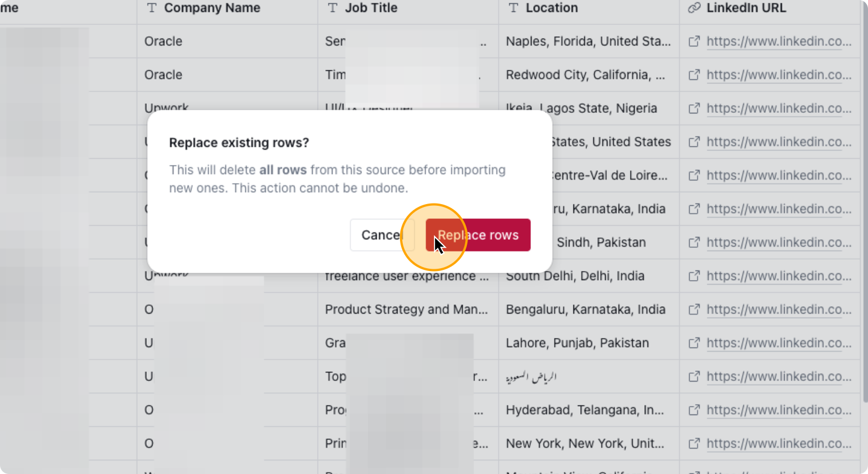Select the Product Strategy job title cell
This screenshot has width=868, height=474.
[x=406, y=310]
